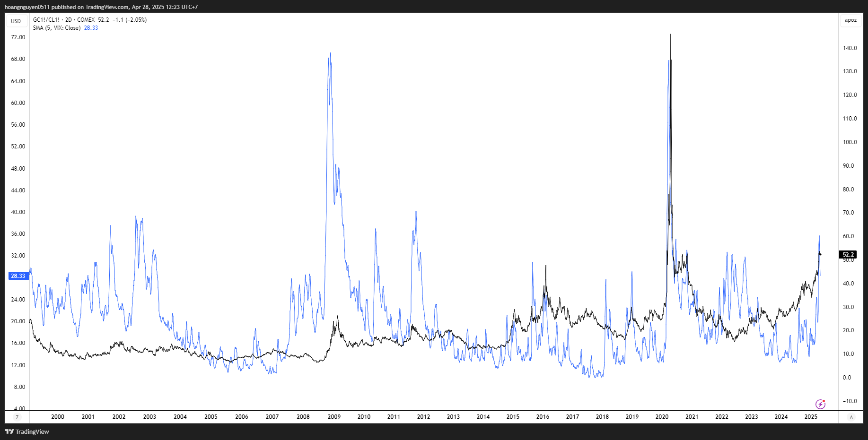Image resolution: width=868 pixels, height=440 pixels.
Task: Click 80.0 on the right price scale
Action: (848, 190)
